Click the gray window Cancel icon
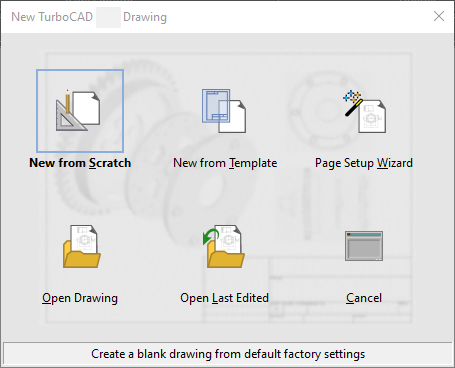The height and width of the screenshot is (368, 455). click(364, 246)
